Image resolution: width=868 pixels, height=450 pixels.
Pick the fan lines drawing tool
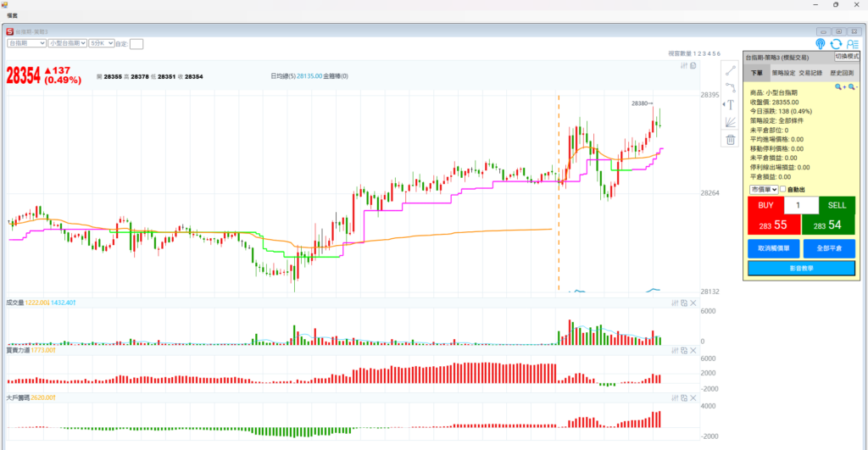tap(730, 122)
